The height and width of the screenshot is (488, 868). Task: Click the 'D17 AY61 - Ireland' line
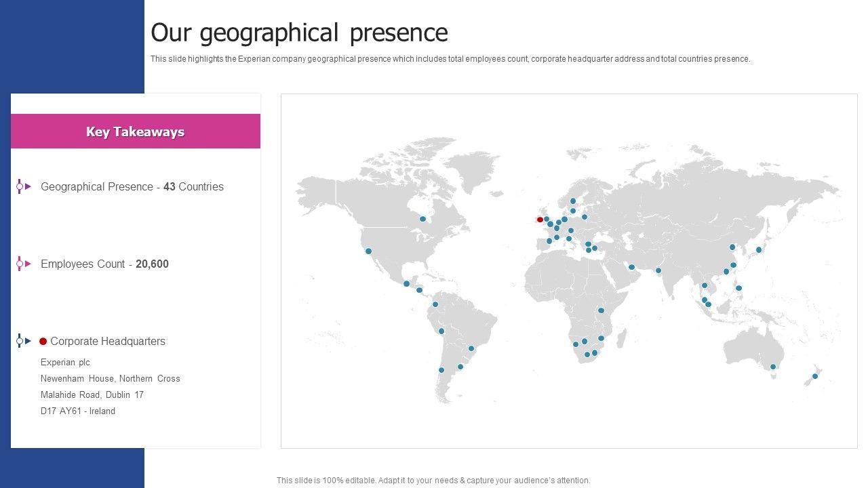pyautogui.click(x=78, y=411)
